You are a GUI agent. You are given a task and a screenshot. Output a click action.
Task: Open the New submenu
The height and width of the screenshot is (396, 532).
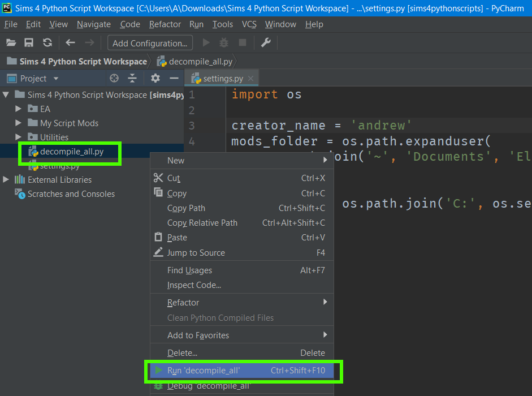click(x=242, y=160)
